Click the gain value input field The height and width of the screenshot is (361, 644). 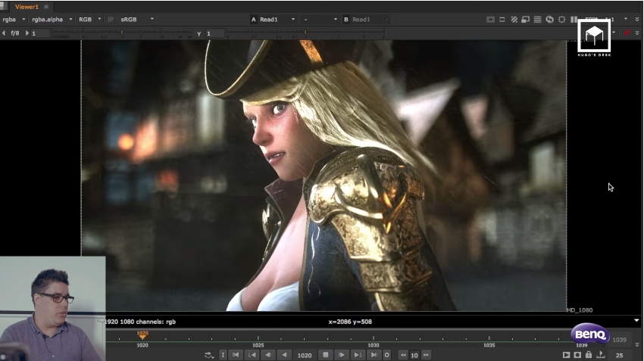click(x=40, y=33)
